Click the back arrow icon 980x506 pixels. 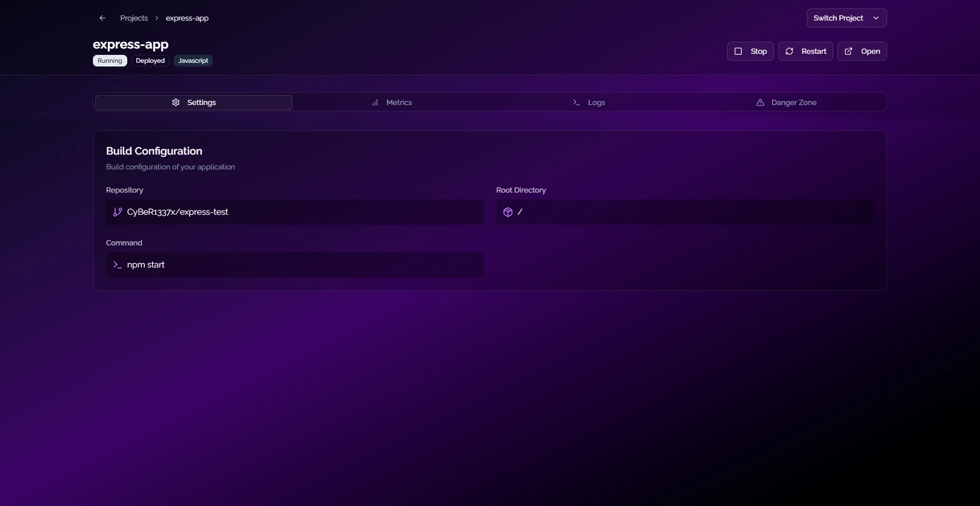point(102,18)
